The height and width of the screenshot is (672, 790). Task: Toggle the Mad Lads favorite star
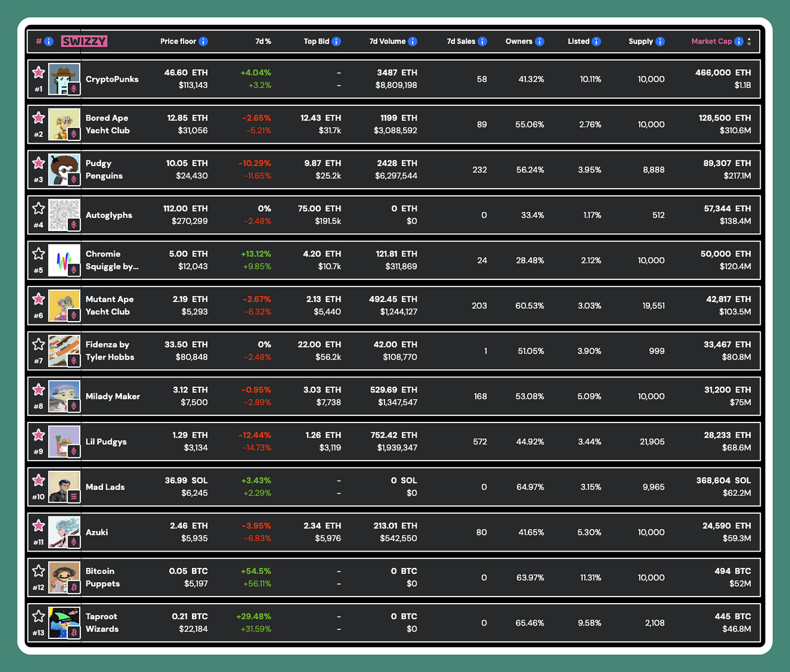pos(38,480)
